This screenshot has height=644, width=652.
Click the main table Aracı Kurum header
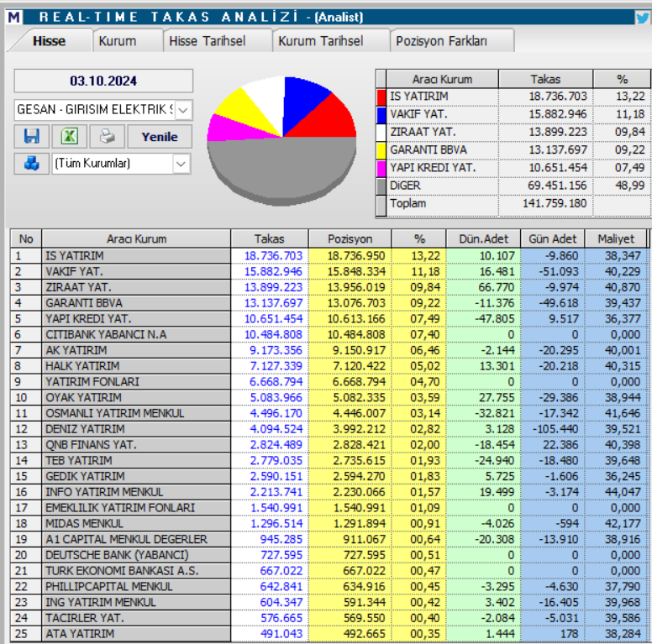[x=136, y=239]
